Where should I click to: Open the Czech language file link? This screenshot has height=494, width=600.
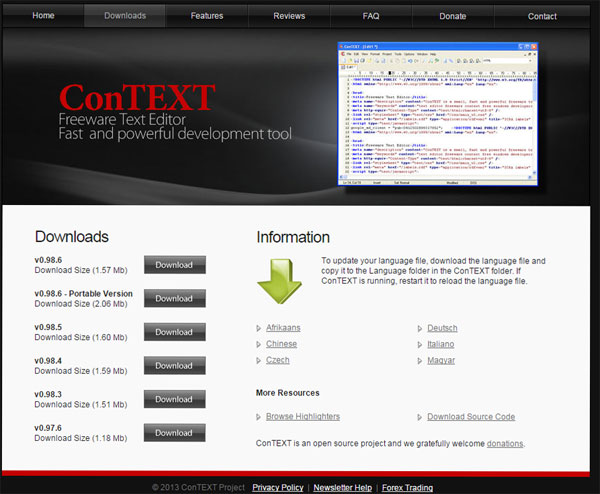tap(278, 360)
